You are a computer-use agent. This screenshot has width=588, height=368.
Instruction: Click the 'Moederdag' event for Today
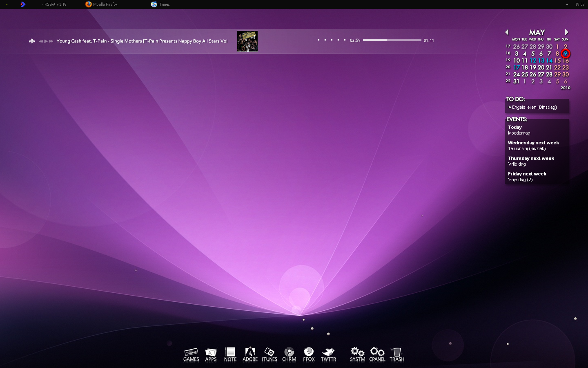click(x=519, y=133)
